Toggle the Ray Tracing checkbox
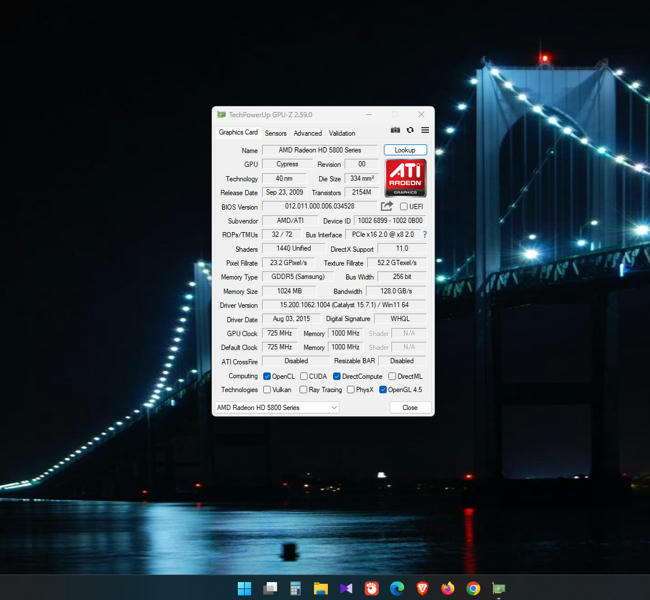 303,390
